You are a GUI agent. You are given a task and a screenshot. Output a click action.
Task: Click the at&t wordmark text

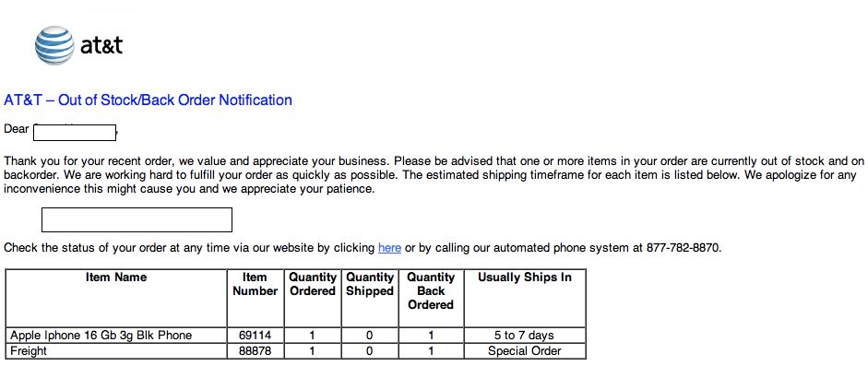(101, 45)
